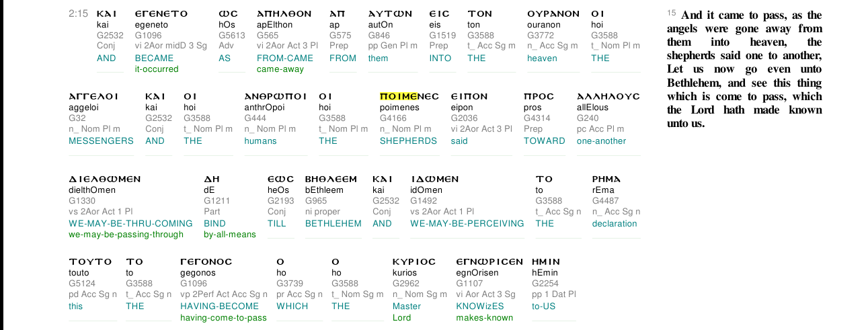The width and height of the screenshot is (868, 330).
Task: Click the Strong's number G1096 under egeneto
Action: pos(149,35)
